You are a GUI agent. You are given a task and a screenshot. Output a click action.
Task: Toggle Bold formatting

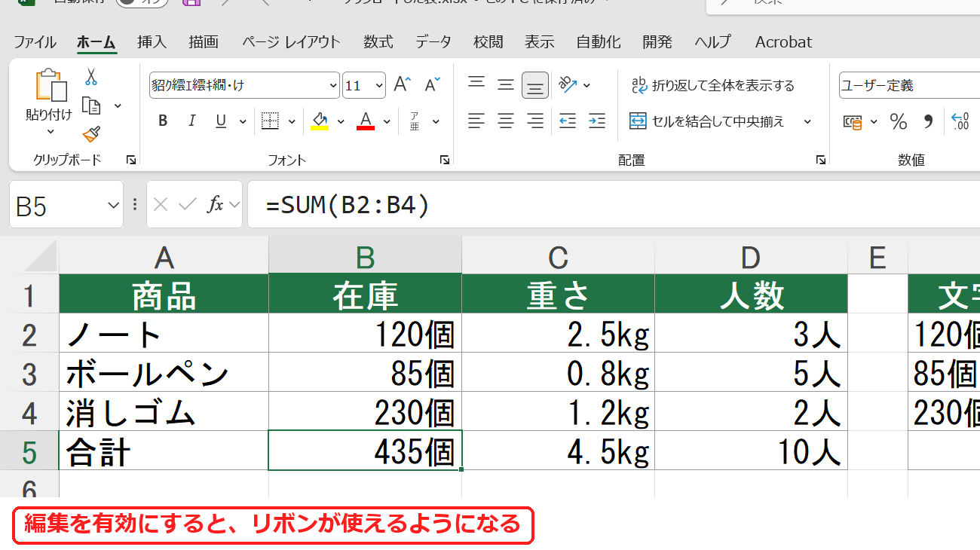pos(163,121)
